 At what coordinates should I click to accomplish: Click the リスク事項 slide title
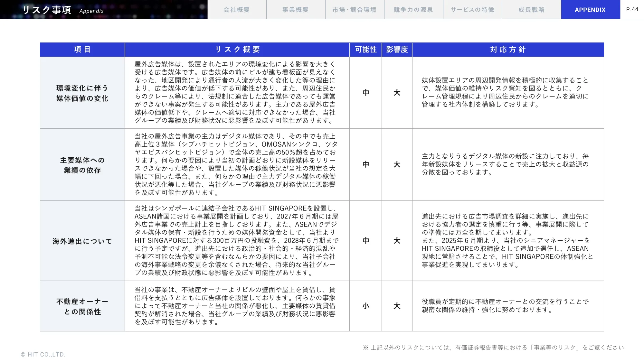[47, 10]
